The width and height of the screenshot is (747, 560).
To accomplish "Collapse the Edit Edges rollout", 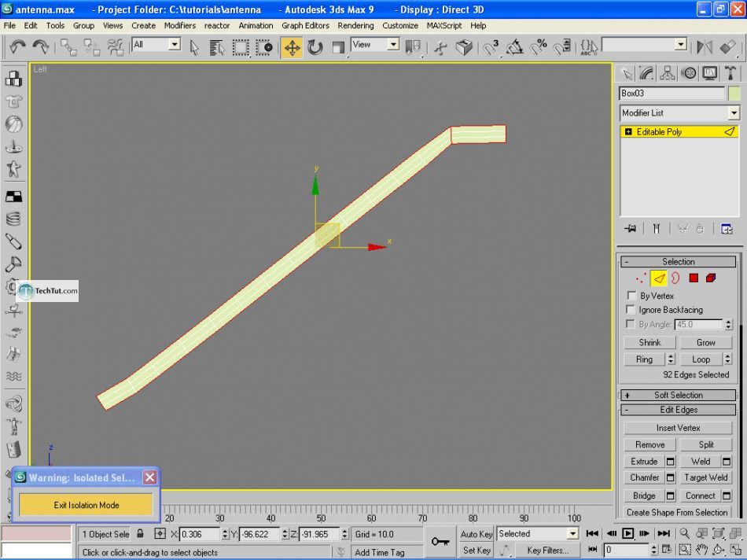I will tap(679, 410).
